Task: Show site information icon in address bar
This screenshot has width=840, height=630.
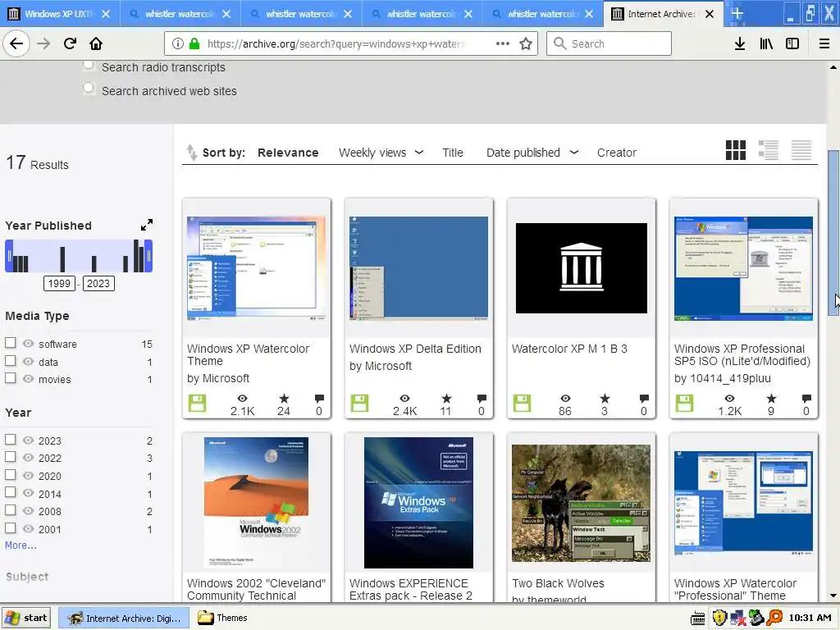Action: point(178,44)
